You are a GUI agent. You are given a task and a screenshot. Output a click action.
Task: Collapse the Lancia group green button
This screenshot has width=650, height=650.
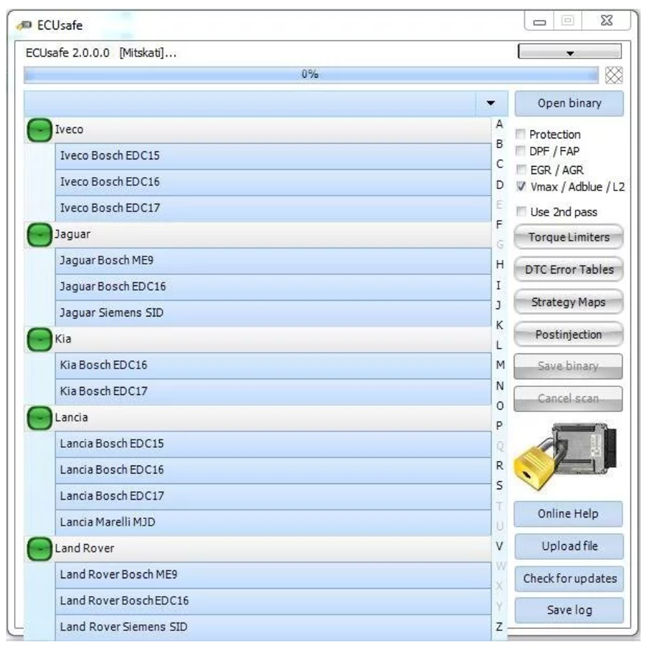39,418
